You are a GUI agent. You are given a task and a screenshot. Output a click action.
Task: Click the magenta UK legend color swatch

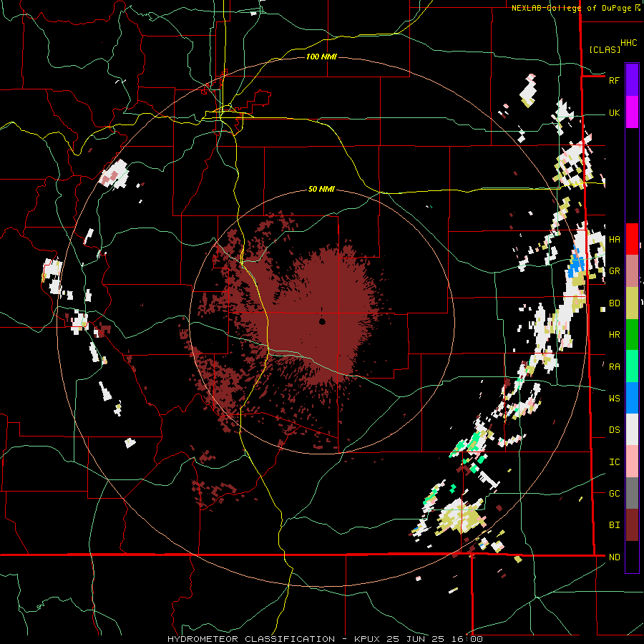pos(632,112)
